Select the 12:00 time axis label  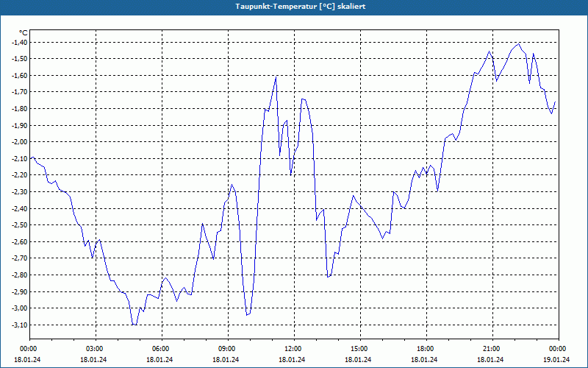[x=293, y=349]
